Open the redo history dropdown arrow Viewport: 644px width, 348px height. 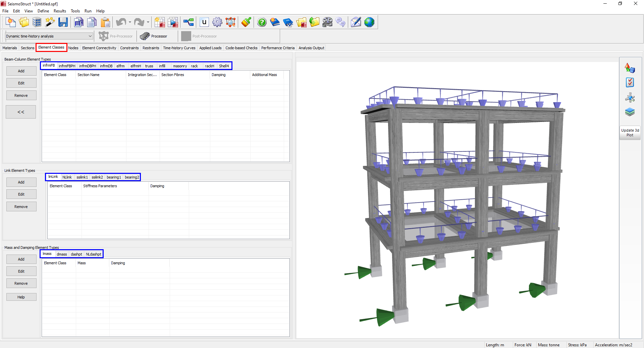(148, 22)
